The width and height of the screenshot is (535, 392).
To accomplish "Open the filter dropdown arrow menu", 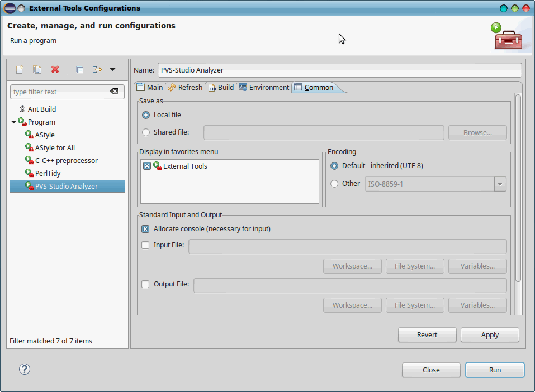I will (x=112, y=70).
